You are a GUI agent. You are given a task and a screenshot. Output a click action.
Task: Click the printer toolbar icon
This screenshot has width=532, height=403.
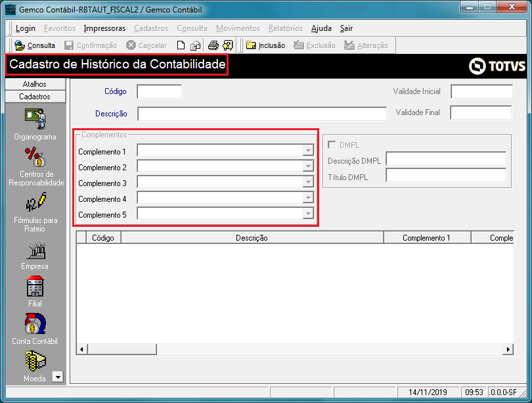click(x=213, y=45)
